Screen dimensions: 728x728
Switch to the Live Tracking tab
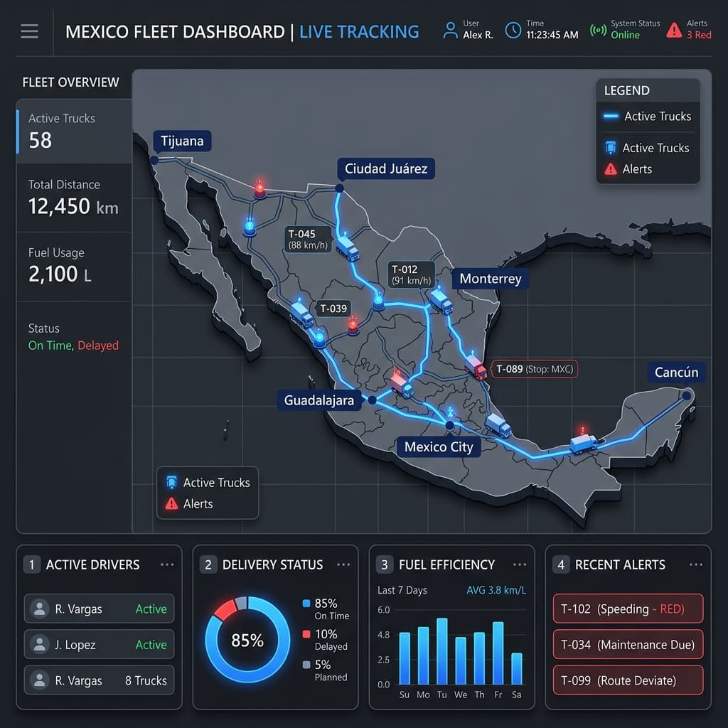coord(359,31)
